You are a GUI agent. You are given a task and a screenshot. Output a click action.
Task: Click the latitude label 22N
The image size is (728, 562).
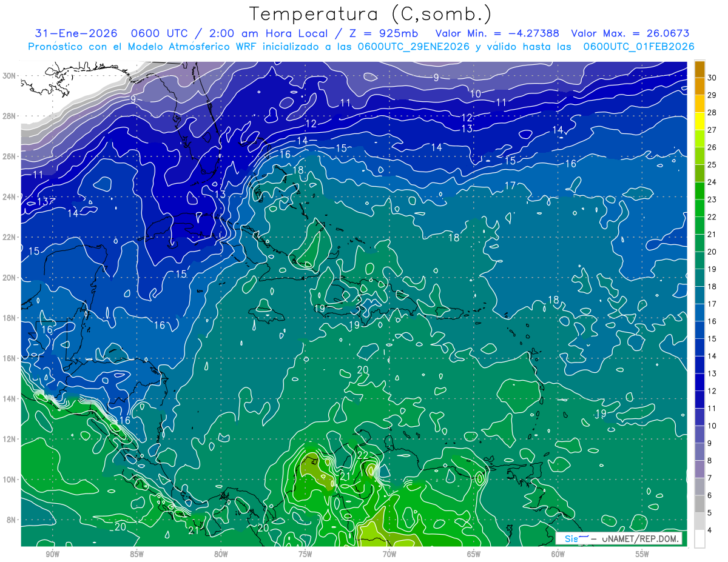(10, 237)
